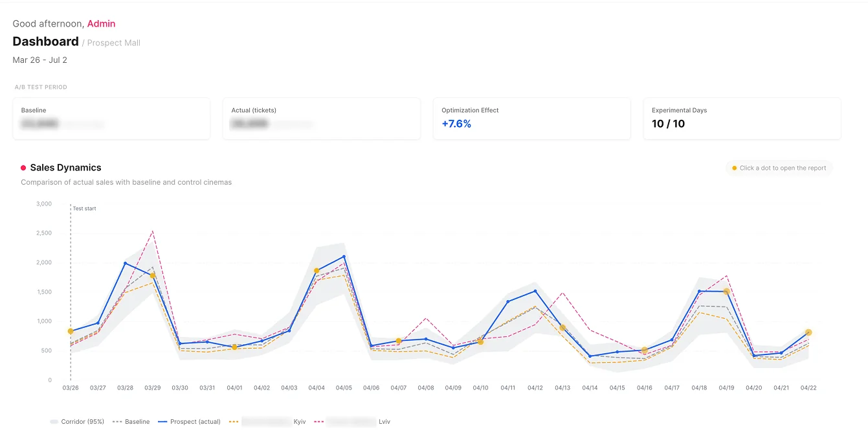Click the Actual (tickets) stat card
Screen dimensions: 868x440
[322, 119]
